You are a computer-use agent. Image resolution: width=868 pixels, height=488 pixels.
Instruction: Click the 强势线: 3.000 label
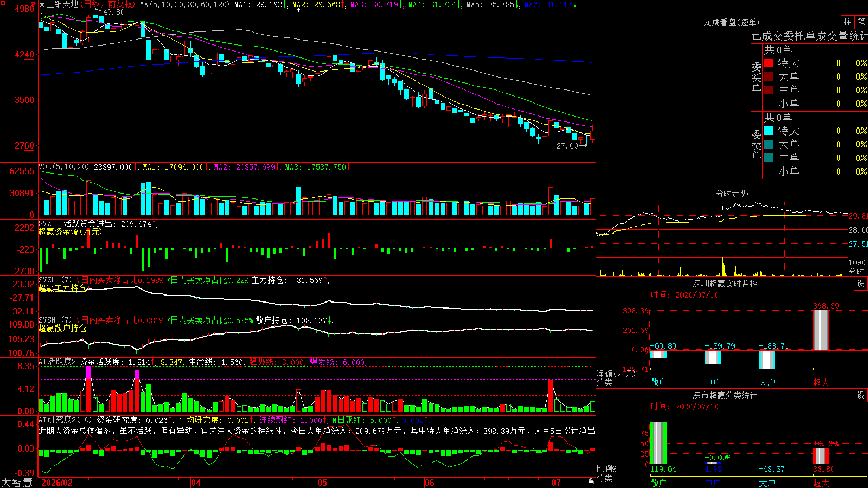(277, 362)
